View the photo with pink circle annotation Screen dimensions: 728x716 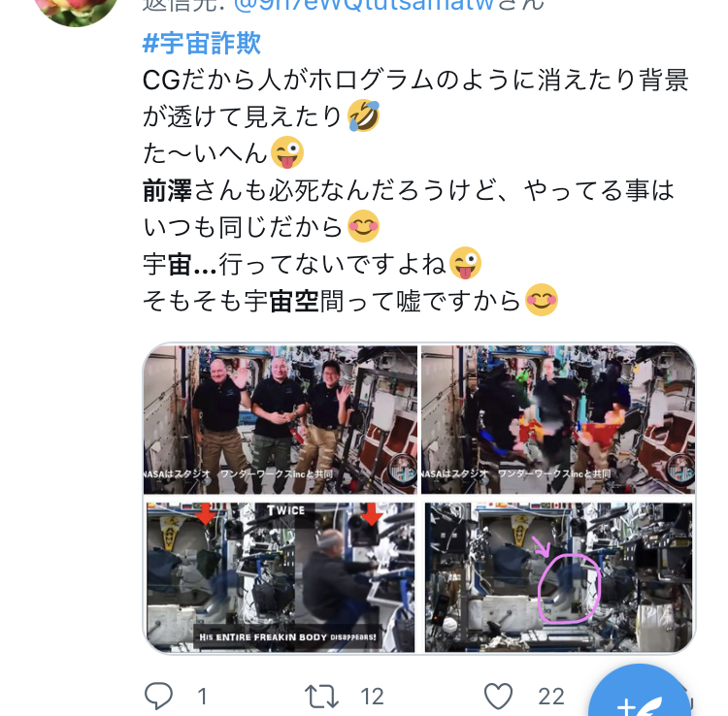558,577
